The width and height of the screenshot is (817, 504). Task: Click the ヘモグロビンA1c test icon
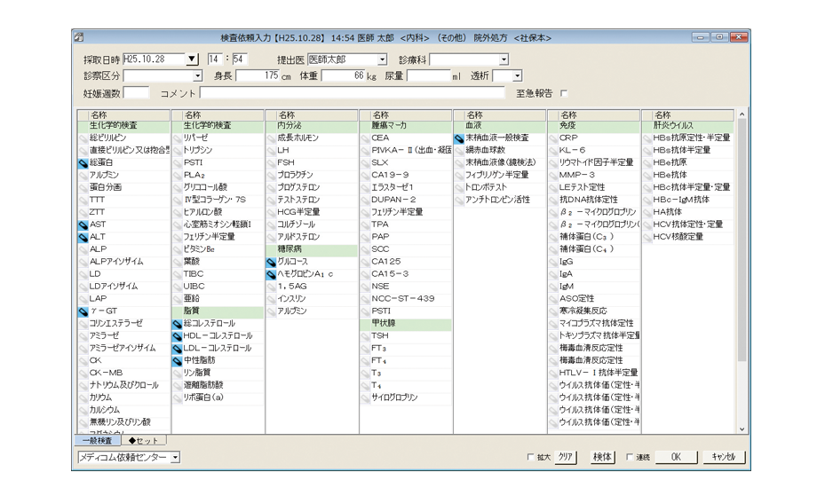point(271,275)
